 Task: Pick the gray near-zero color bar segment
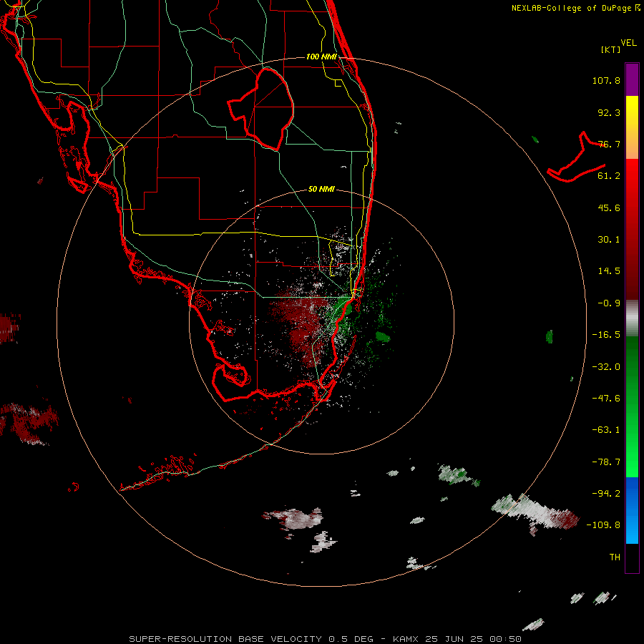pos(632,318)
